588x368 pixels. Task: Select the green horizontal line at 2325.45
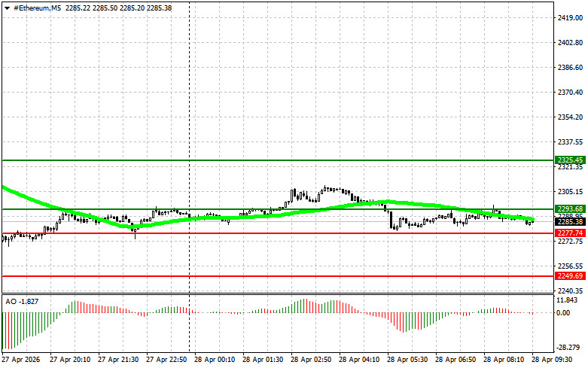coord(278,160)
